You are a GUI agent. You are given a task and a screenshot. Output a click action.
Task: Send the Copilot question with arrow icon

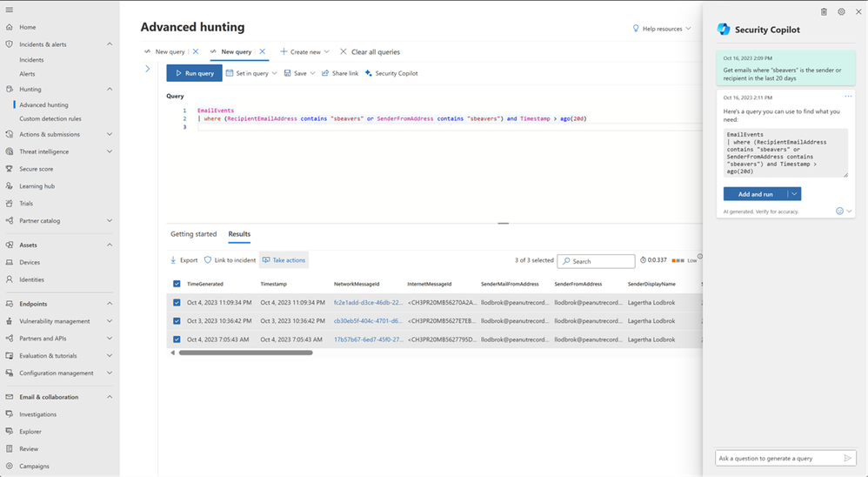pos(847,458)
